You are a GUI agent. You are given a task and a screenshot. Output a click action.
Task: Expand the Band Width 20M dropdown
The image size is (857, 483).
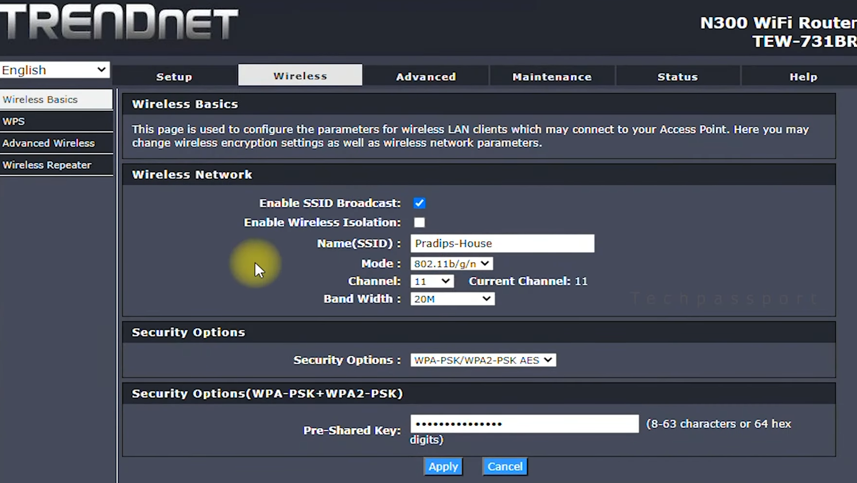coord(452,299)
